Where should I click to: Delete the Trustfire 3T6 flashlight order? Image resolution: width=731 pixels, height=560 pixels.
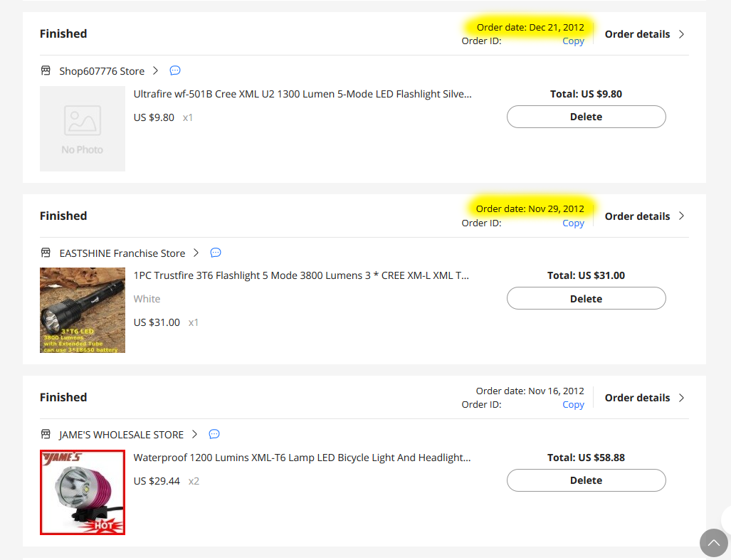[586, 298]
